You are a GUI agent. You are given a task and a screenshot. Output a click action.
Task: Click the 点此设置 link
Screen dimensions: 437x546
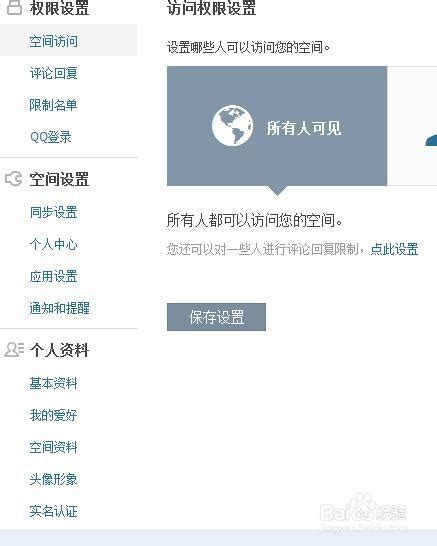[x=394, y=249]
